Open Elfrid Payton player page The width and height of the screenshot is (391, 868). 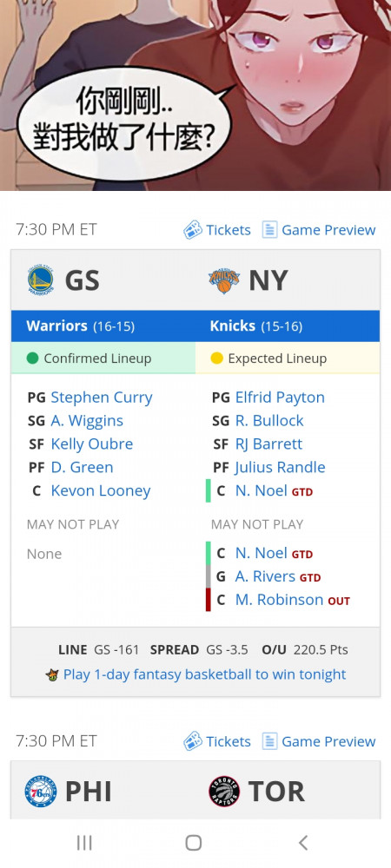[281, 398]
